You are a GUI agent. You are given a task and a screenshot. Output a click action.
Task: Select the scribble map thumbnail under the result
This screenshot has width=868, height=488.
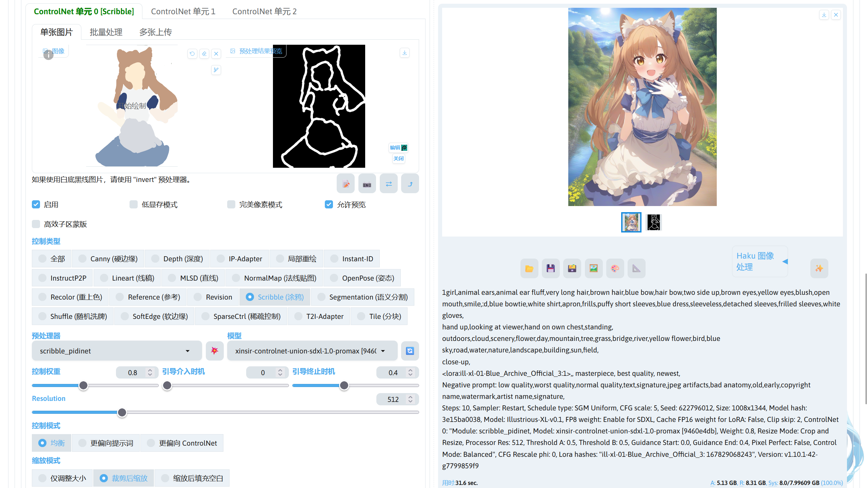[654, 222]
